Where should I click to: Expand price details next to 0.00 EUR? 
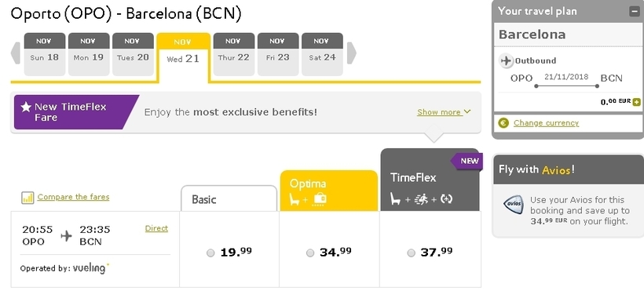click(637, 102)
